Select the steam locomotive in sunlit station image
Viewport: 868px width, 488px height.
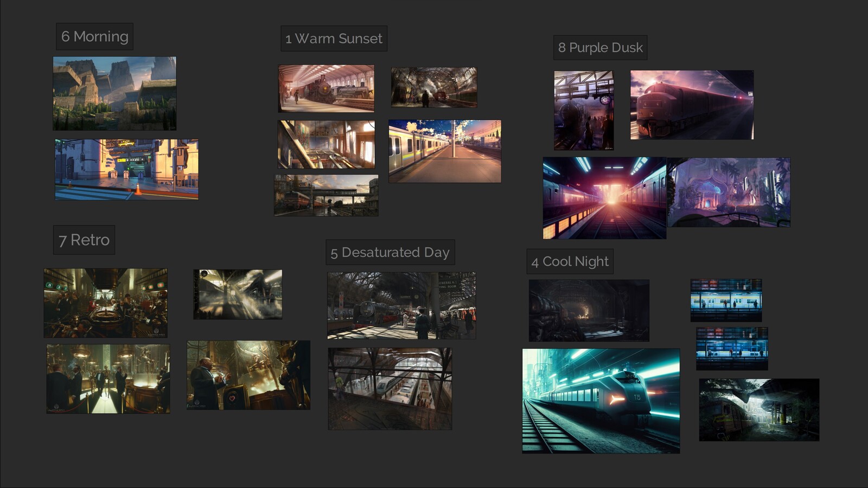point(326,88)
